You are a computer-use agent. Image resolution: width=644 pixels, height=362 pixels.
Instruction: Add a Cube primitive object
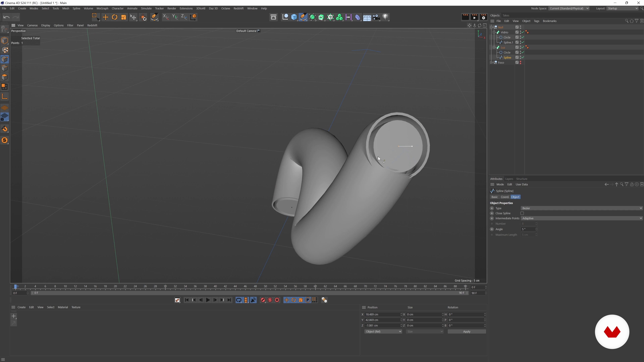pos(294,17)
